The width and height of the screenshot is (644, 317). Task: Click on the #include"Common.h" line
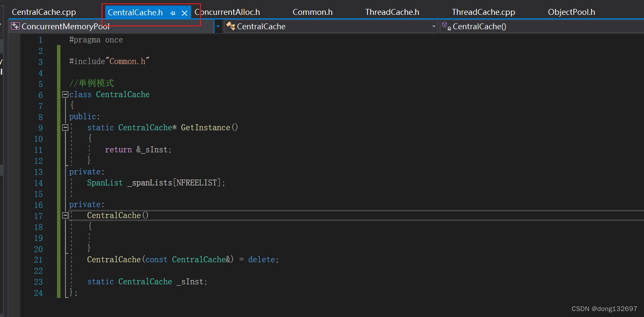point(110,62)
